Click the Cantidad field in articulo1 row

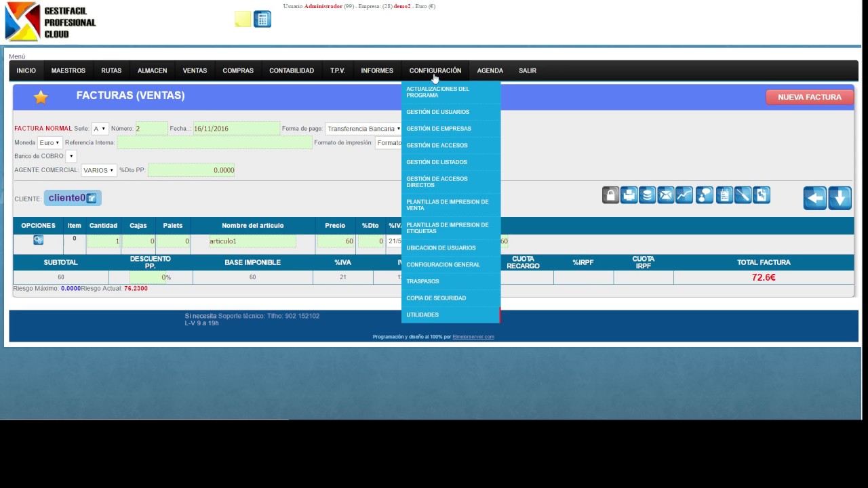click(104, 241)
